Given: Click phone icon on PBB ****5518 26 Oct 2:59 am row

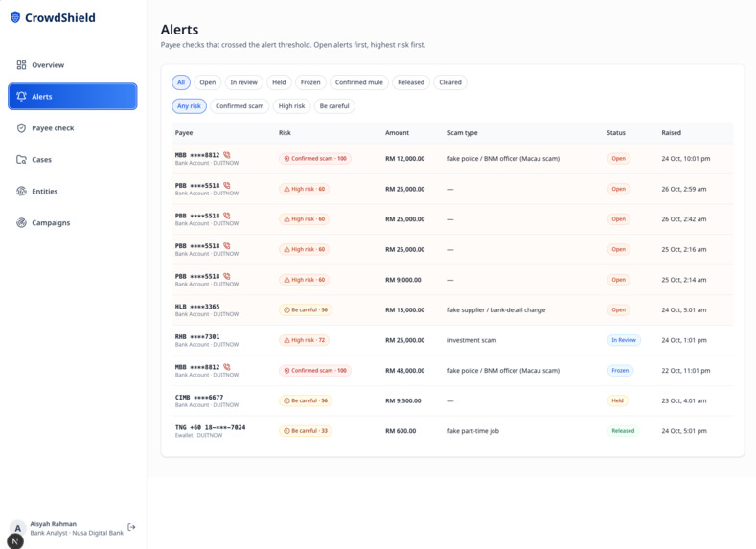Looking at the screenshot, I should point(226,185).
